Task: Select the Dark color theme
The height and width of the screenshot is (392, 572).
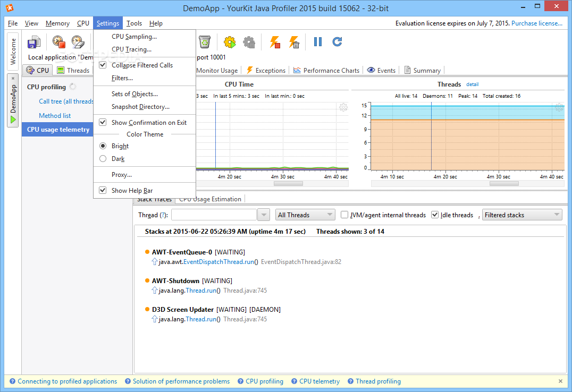Action: point(103,159)
